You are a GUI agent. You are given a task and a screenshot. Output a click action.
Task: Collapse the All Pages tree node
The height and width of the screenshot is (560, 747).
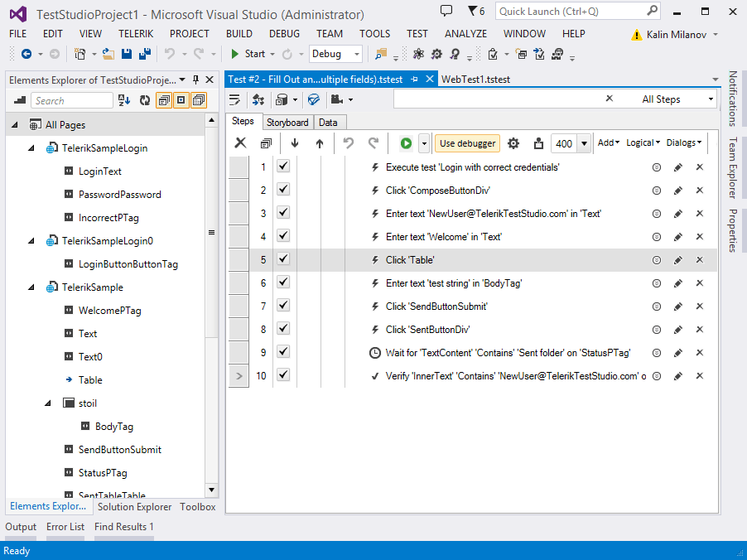15,125
